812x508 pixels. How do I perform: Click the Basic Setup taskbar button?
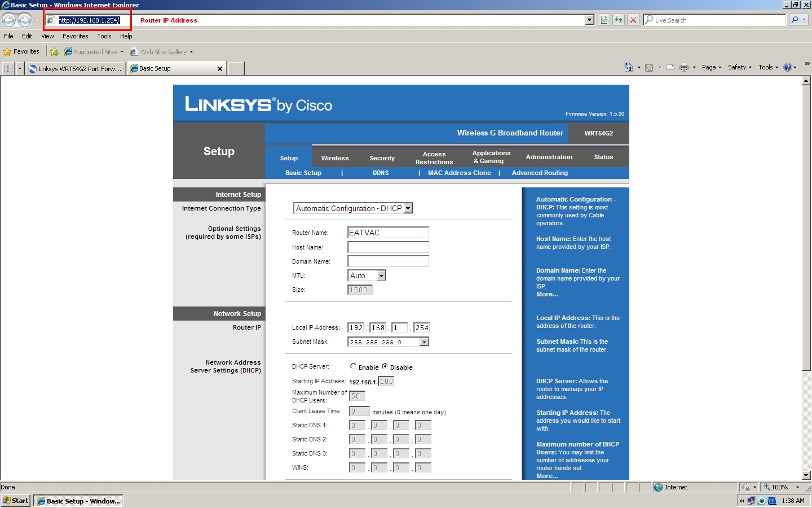(78, 501)
